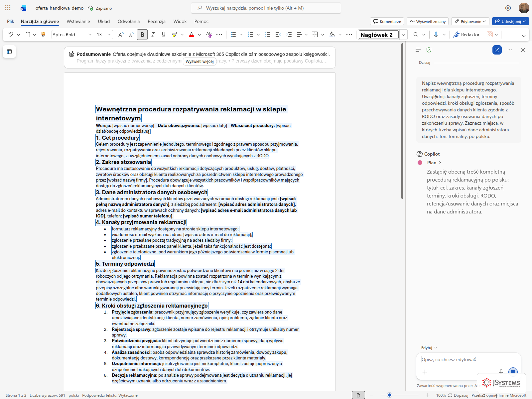Click the Find magnifier icon
The image size is (532, 399).
(x=416, y=35)
